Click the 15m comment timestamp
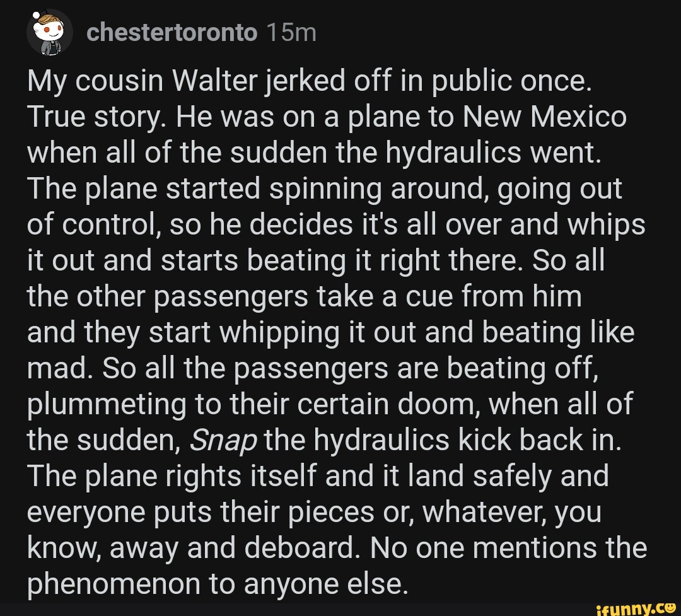Screen dimensions: 681x616 [x=291, y=31]
